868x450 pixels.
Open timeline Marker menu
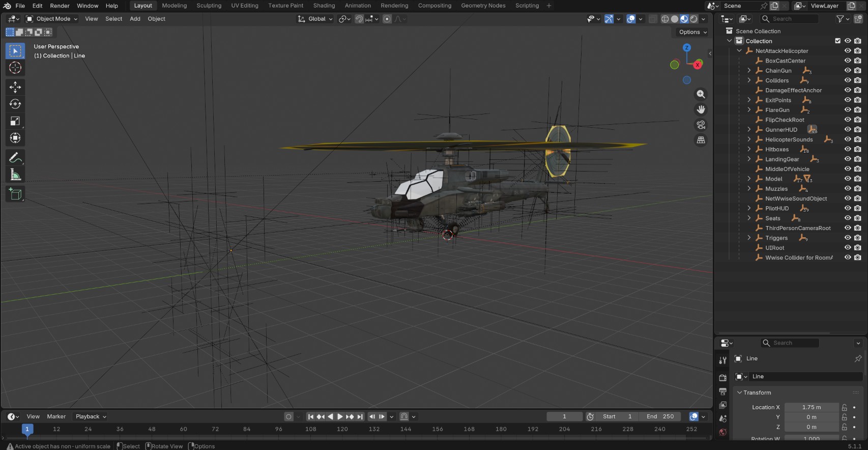pyautogui.click(x=56, y=416)
